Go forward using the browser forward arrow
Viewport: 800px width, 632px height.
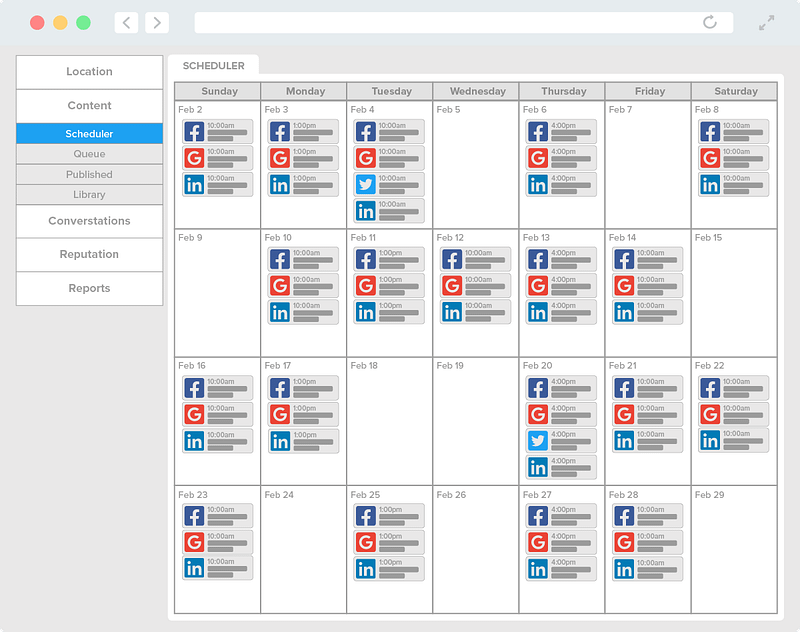[156, 22]
